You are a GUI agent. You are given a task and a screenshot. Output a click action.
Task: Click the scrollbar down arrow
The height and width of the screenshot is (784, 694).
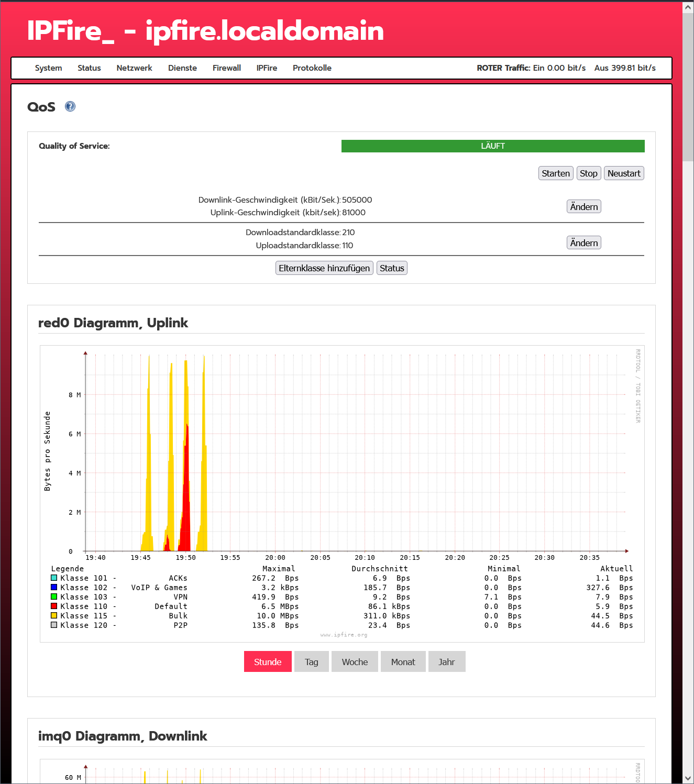(688, 778)
